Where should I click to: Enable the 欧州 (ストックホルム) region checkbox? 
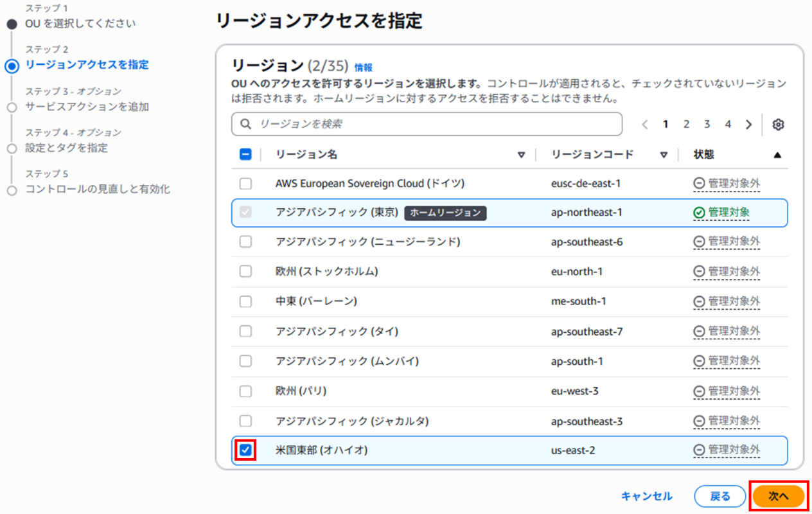(x=245, y=272)
